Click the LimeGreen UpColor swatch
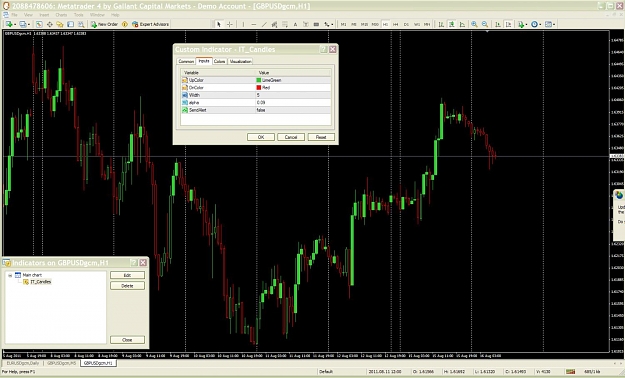The height and width of the screenshot is (378, 625). pos(259,80)
